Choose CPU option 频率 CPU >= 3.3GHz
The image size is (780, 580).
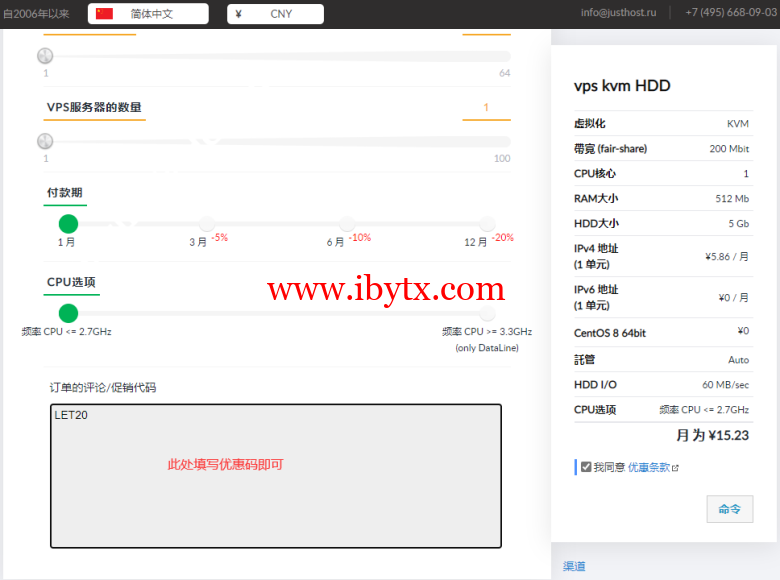487,313
